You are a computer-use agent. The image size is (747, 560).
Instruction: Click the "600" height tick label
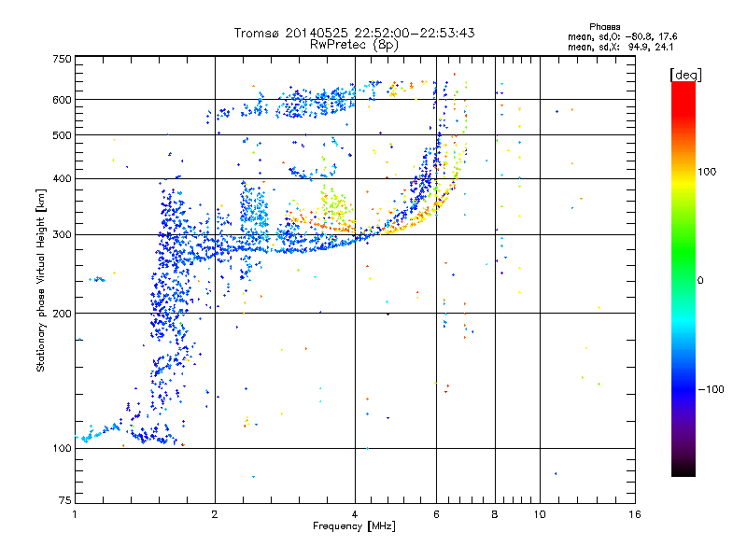click(x=62, y=100)
